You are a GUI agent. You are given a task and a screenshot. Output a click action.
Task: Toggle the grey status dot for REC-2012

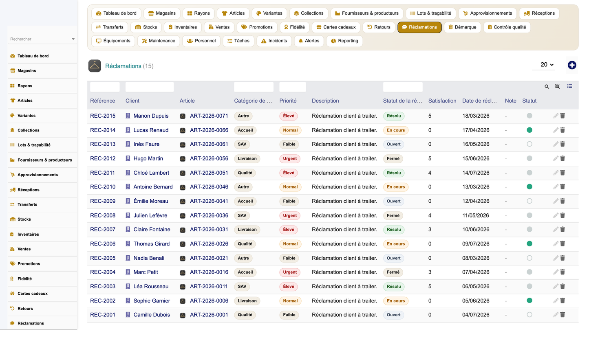pos(529,158)
